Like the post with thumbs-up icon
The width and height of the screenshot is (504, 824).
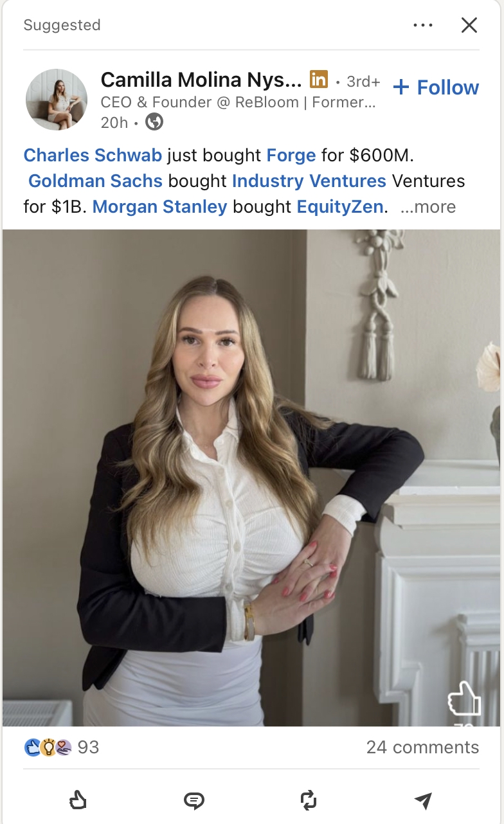78,800
